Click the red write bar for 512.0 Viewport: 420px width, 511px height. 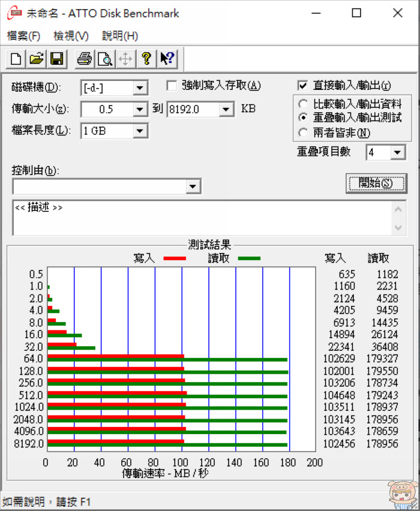(x=117, y=393)
